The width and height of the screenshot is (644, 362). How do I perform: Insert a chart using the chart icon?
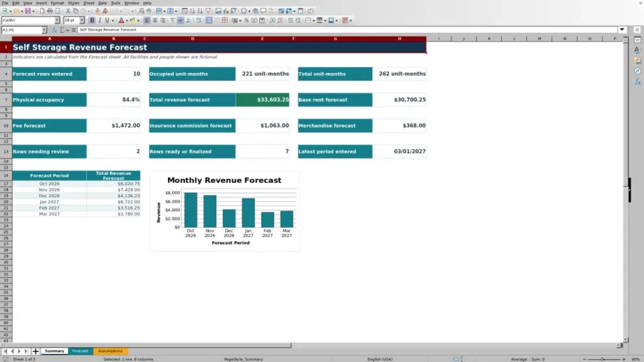(x=226, y=11)
